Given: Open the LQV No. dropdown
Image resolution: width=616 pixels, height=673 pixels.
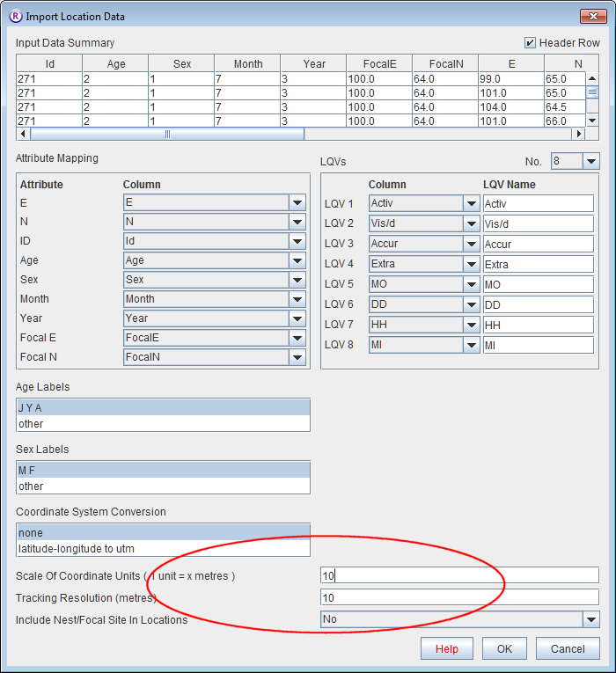Looking at the screenshot, I should coord(590,161).
